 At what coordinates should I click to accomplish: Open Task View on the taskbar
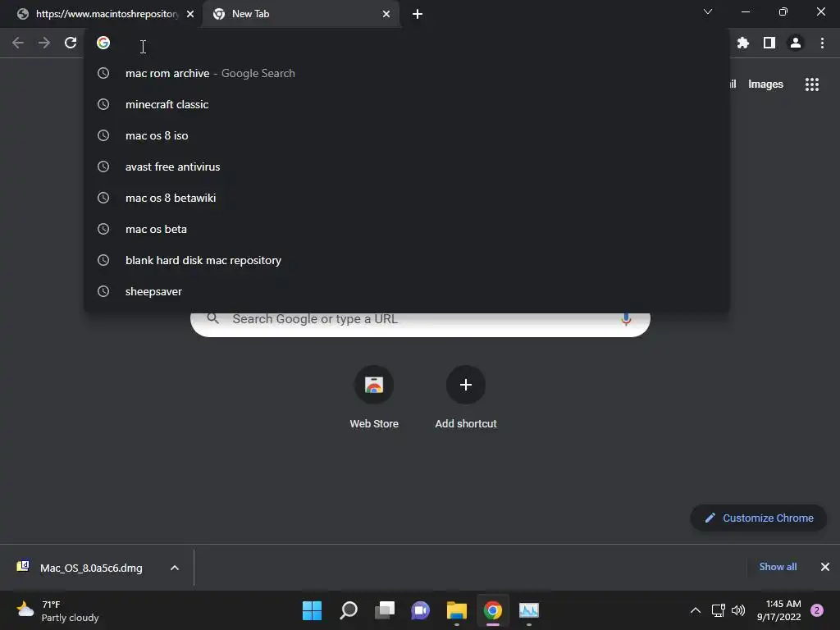(385, 610)
